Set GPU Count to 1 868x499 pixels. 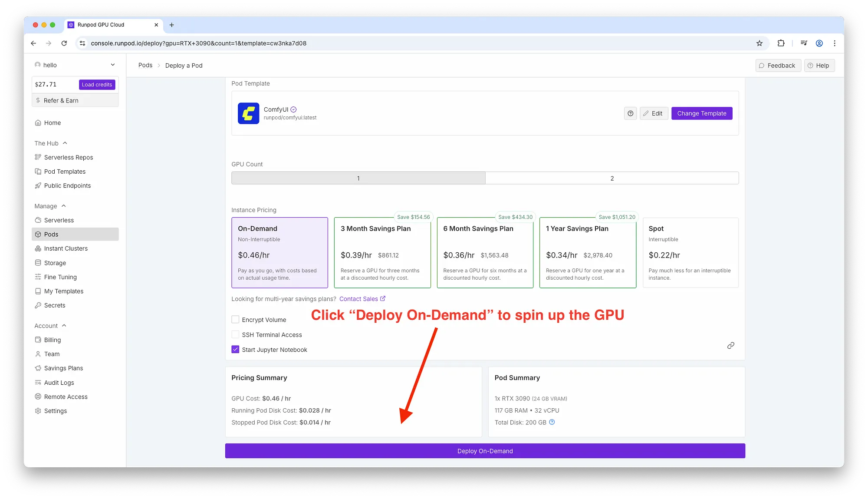(358, 178)
